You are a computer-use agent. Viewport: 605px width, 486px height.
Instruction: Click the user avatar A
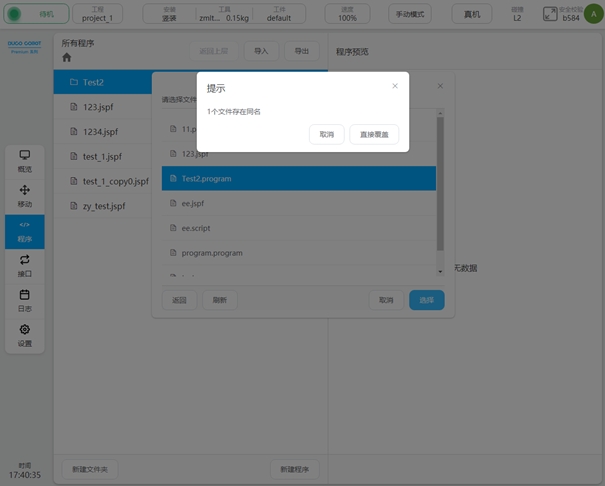593,13
